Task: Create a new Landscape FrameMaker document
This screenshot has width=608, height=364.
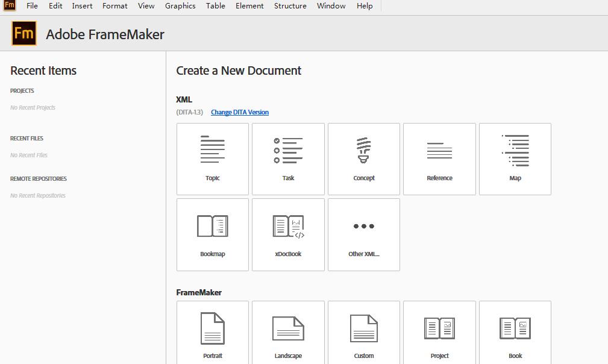Action: 288,333
